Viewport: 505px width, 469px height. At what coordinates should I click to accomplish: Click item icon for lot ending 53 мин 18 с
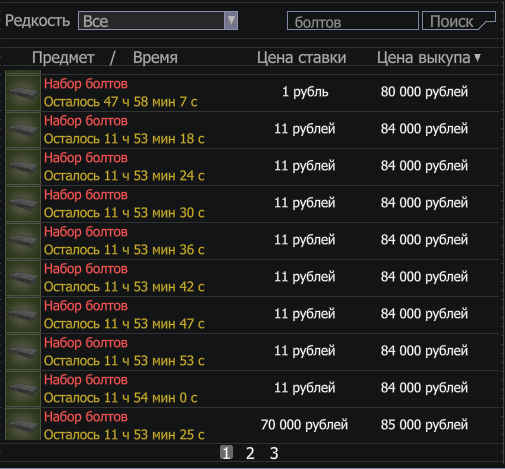click(23, 130)
